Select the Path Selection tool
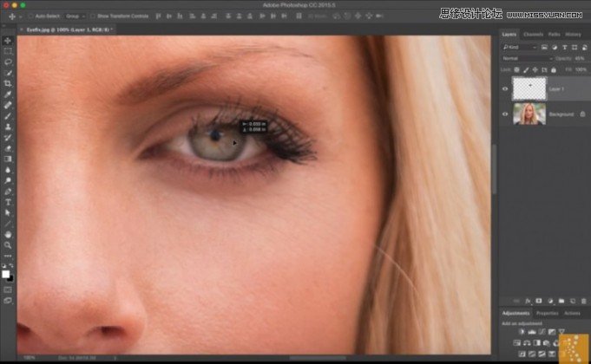The height and width of the screenshot is (364, 591). pos(8,212)
